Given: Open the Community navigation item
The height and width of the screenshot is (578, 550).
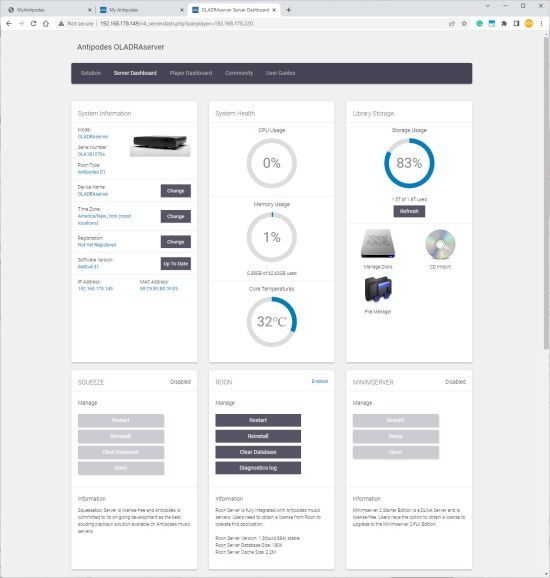Looking at the screenshot, I should click(239, 73).
